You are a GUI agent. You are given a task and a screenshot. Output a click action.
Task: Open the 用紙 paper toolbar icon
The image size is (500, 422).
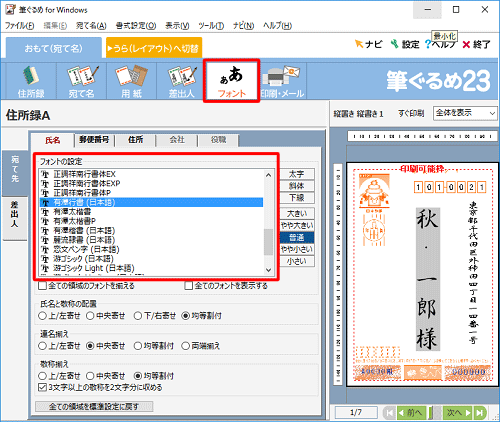coord(131,81)
